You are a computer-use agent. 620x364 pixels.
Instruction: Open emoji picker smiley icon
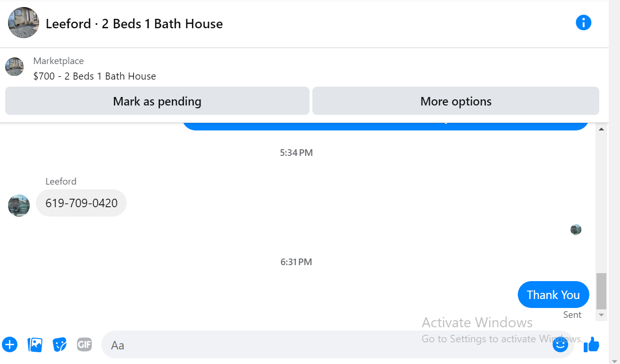(560, 345)
